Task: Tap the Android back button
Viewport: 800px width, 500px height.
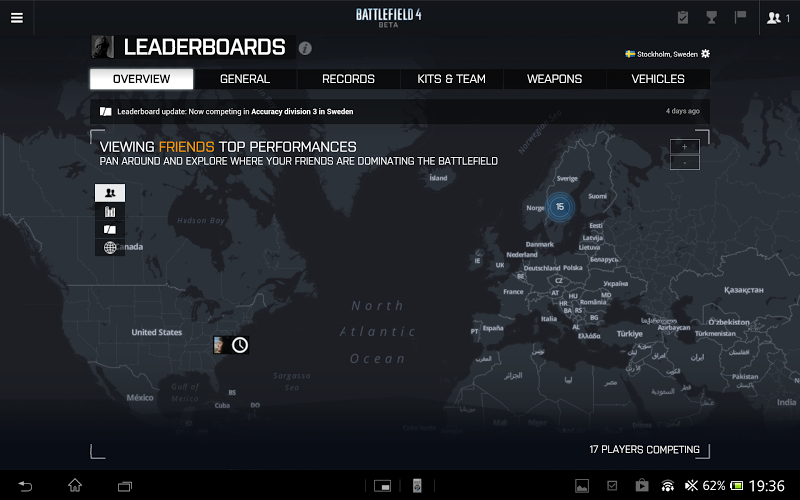Action: 25,486
